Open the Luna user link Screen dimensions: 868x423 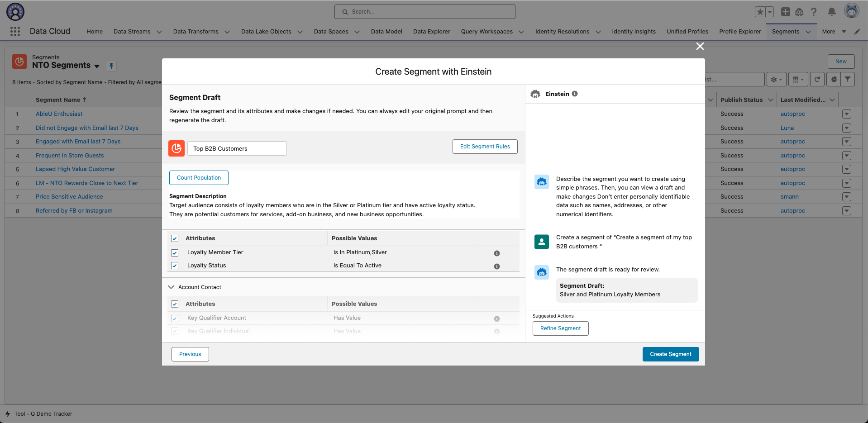point(787,128)
